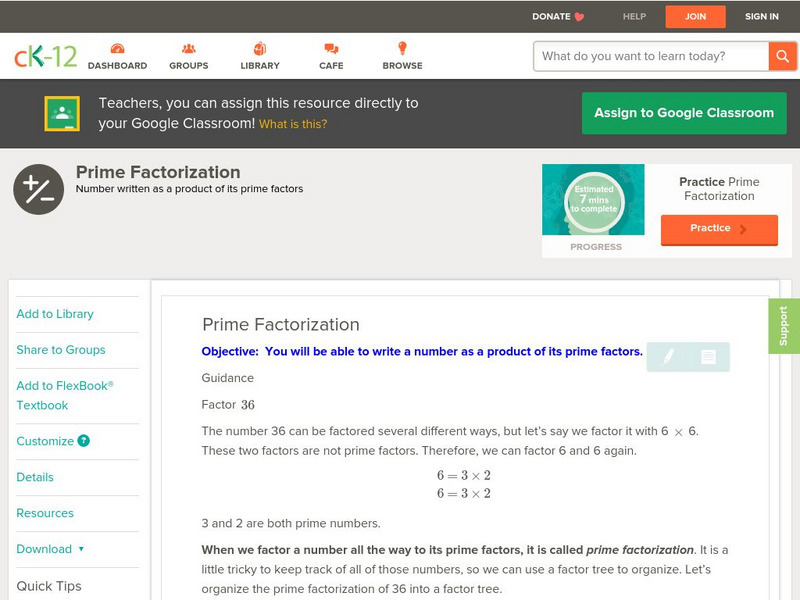Click the pencil highlight tool icon
800x600 pixels.
coord(668,356)
